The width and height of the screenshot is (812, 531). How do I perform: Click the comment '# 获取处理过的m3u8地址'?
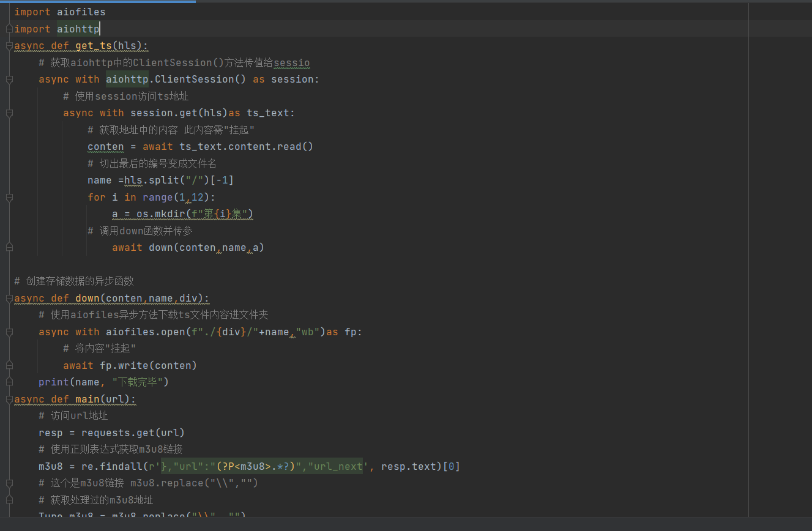point(96,500)
